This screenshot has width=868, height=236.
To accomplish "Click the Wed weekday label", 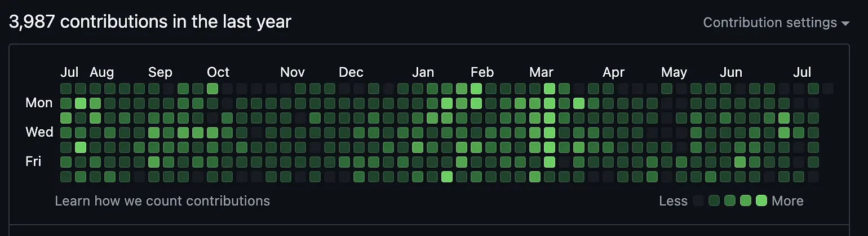I will 39,132.
